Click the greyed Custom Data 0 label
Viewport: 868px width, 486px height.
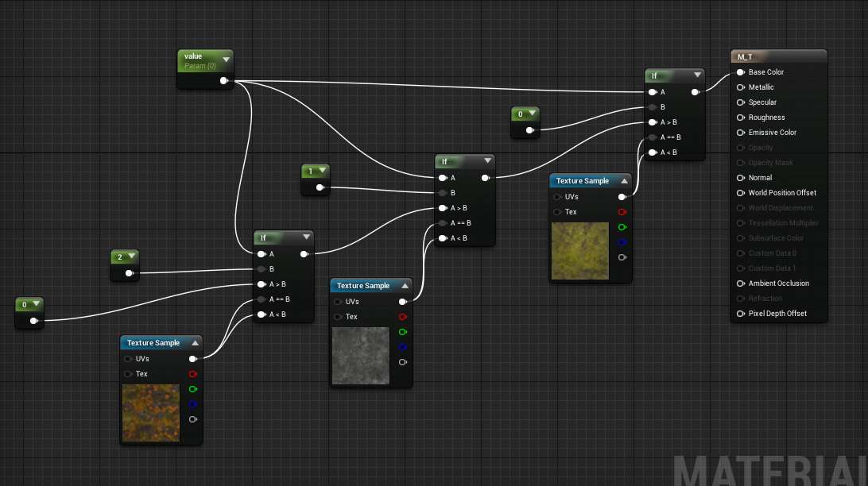773,253
